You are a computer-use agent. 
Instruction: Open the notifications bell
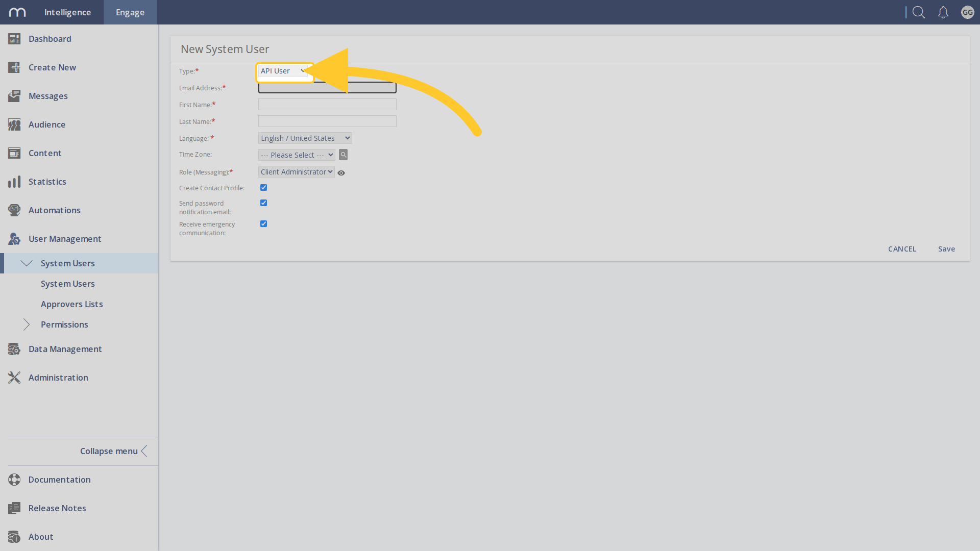coord(943,12)
